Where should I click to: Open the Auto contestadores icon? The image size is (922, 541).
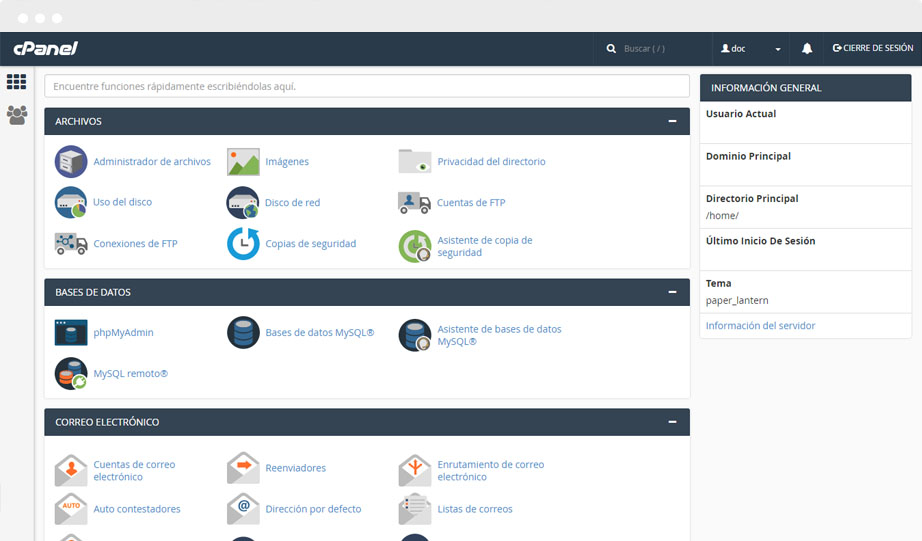coord(71,509)
